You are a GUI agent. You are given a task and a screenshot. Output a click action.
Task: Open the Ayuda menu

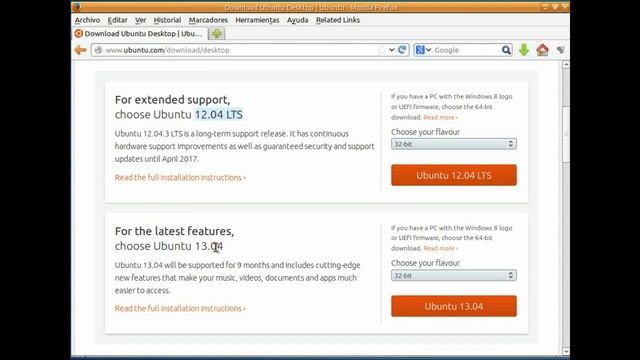tap(298, 20)
